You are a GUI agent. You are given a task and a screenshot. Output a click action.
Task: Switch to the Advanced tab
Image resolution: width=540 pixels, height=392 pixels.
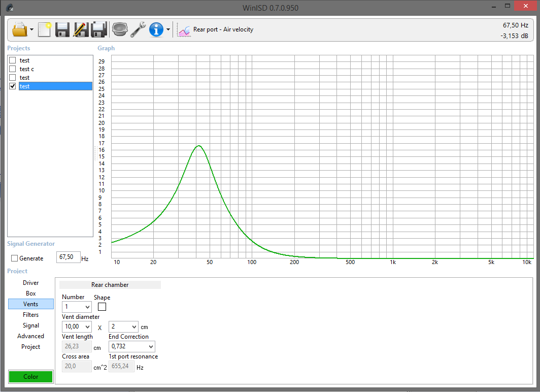point(30,336)
